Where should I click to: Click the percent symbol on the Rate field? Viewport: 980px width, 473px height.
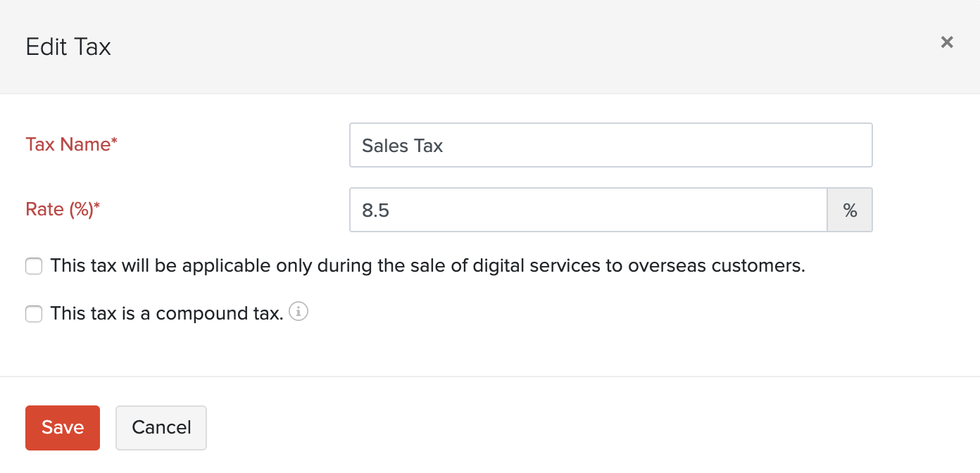(x=850, y=209)
